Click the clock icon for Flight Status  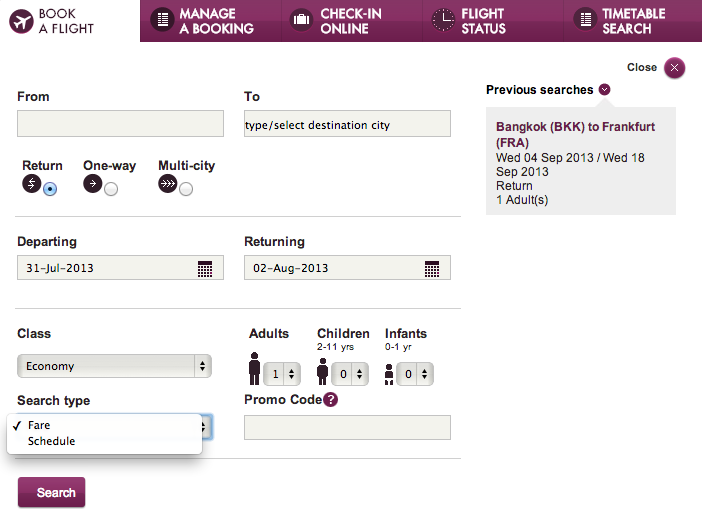tap(443, 20)
